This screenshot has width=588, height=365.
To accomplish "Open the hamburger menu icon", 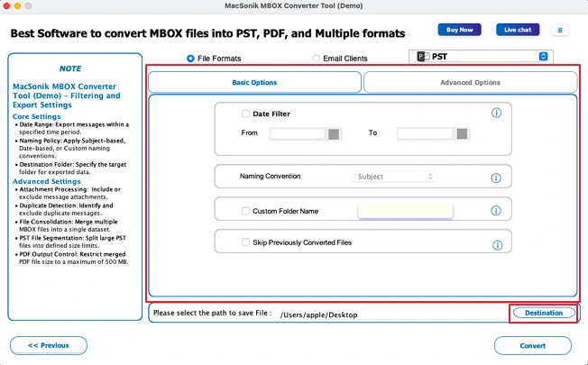I will click(x=560, y=31).
